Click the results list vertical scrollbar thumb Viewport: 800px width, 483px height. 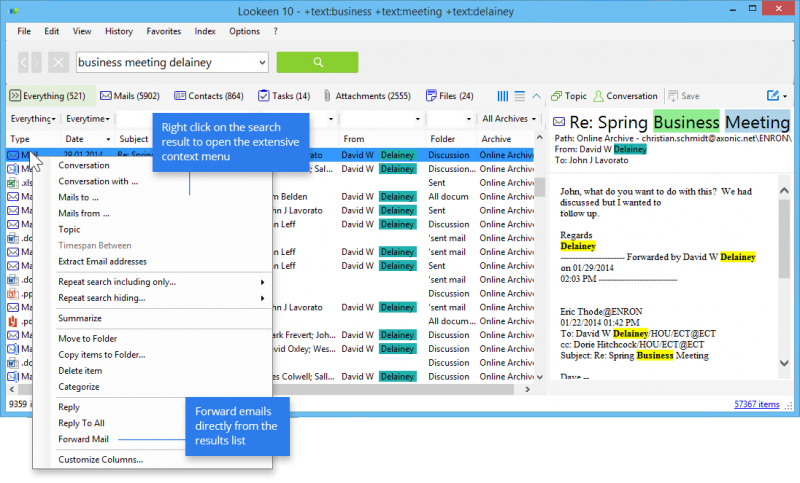(x=540, y=187)
